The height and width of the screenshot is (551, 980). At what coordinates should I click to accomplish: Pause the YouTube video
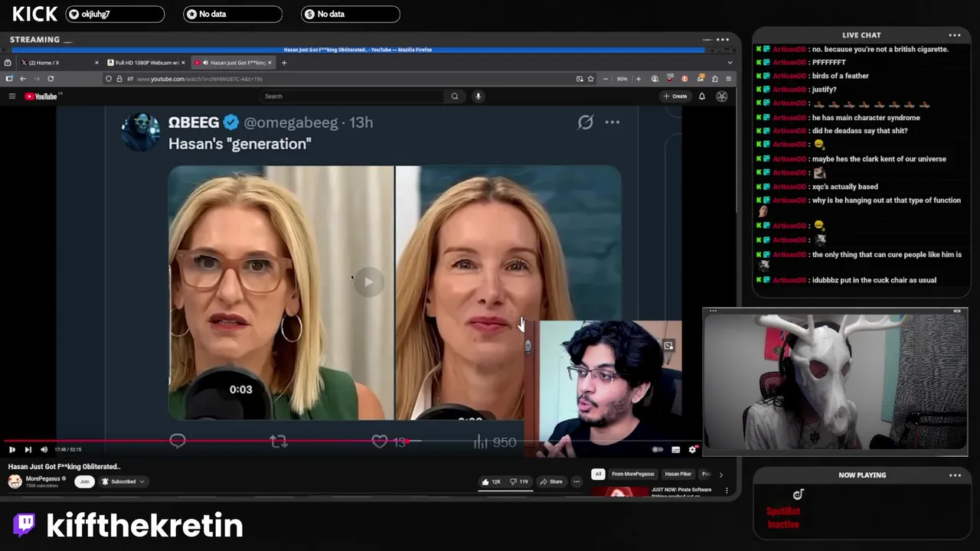coord(11,449)
